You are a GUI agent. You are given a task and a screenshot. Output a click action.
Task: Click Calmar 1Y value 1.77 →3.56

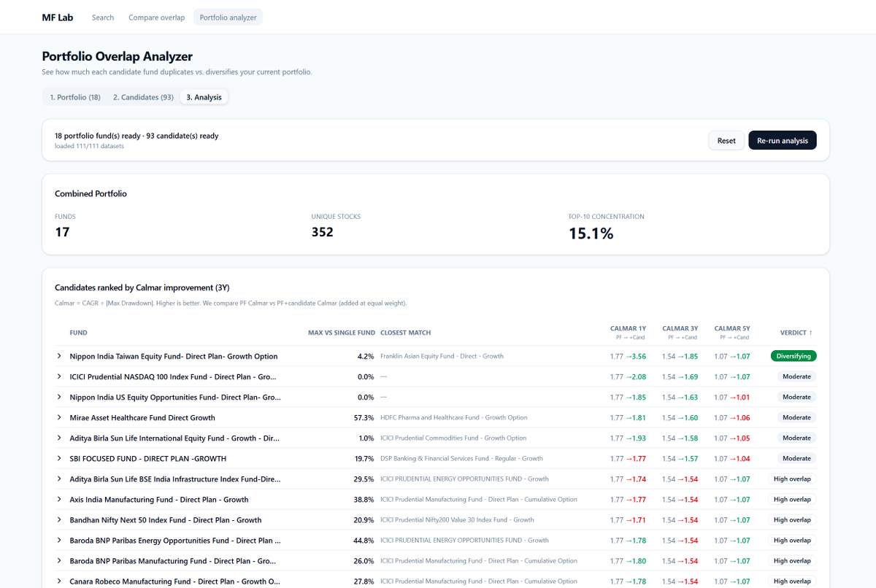[628, 356]
